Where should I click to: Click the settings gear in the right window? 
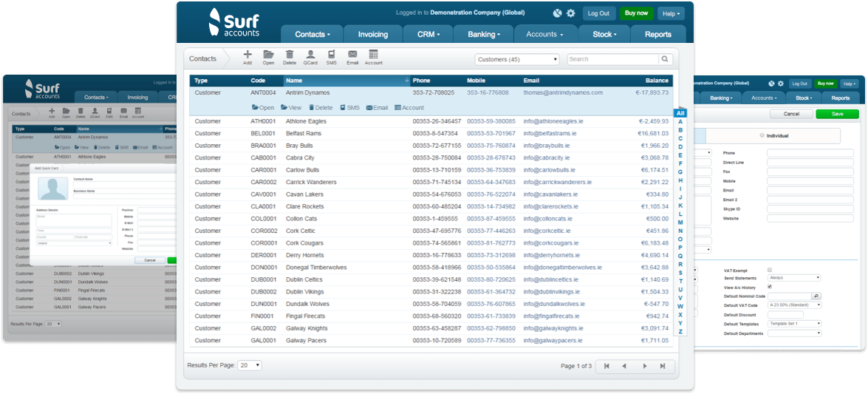pos(781,84)
